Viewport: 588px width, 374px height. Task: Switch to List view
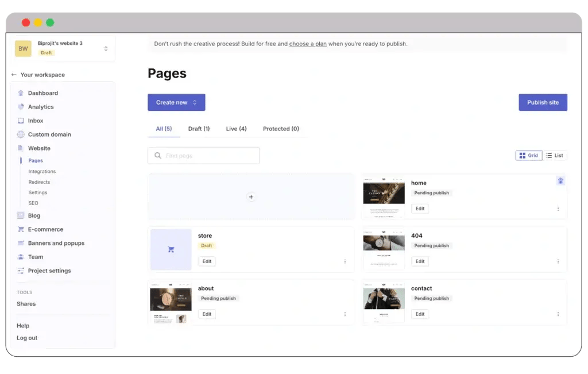pos(555,155)
